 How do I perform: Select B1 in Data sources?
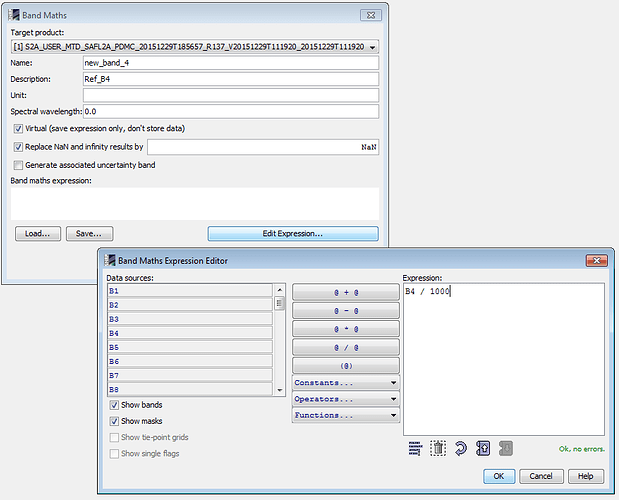pyautogui.click(x=190, y=291)
